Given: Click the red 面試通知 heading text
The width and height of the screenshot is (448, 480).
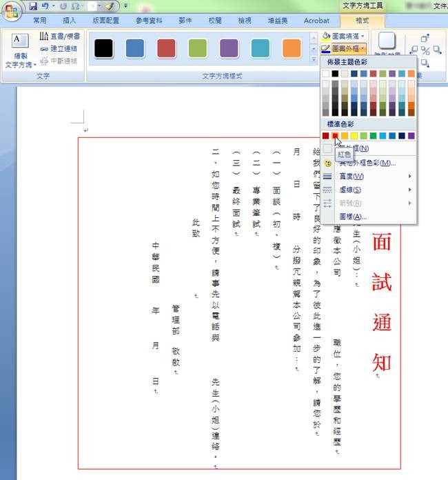Looking at the screenshot, I should point(382,302).
